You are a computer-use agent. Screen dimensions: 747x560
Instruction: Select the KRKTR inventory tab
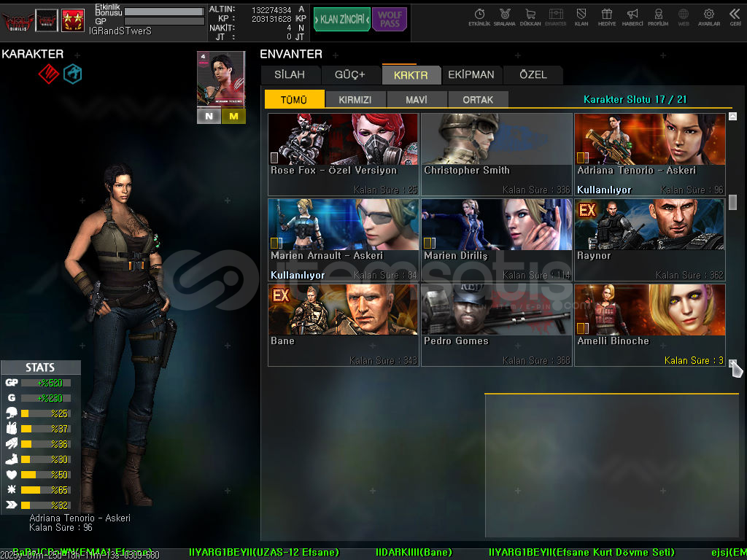point(411,75)
